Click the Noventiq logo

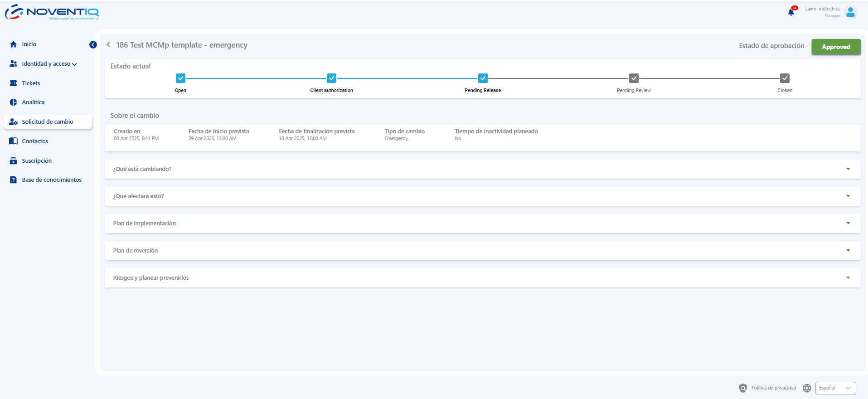[x=52, y=12]
